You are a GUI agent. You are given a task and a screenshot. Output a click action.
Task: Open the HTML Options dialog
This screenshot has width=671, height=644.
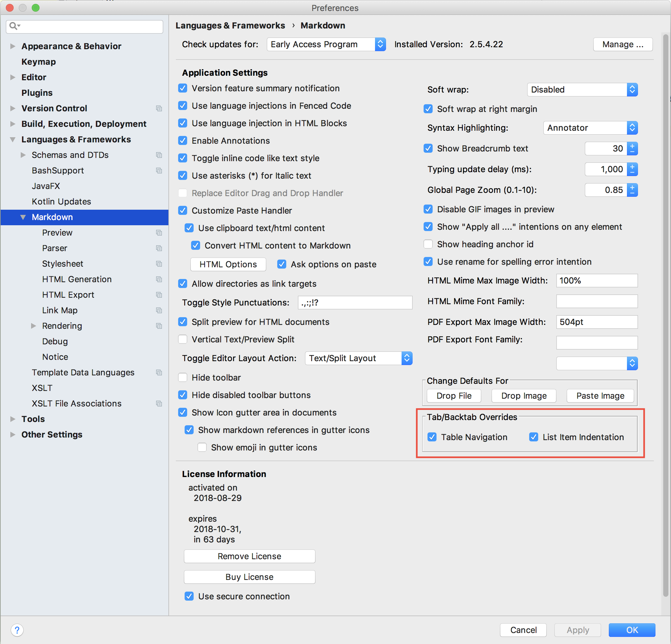coord(228,264)
